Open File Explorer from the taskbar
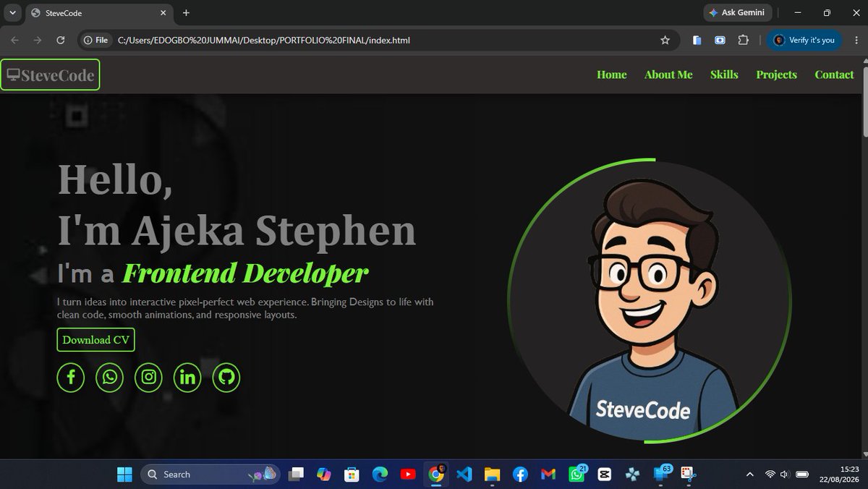 click(492, 475)
